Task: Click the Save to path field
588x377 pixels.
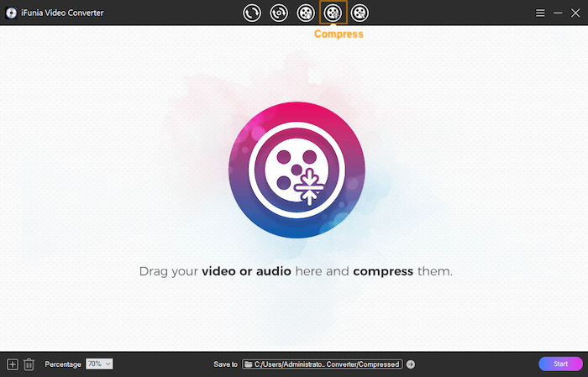Action: 328,364
